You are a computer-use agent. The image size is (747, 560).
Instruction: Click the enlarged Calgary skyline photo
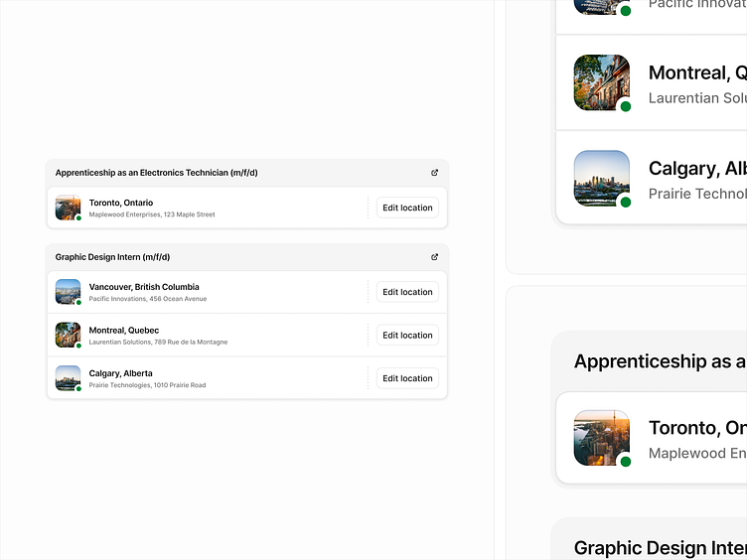pos(601,178)
